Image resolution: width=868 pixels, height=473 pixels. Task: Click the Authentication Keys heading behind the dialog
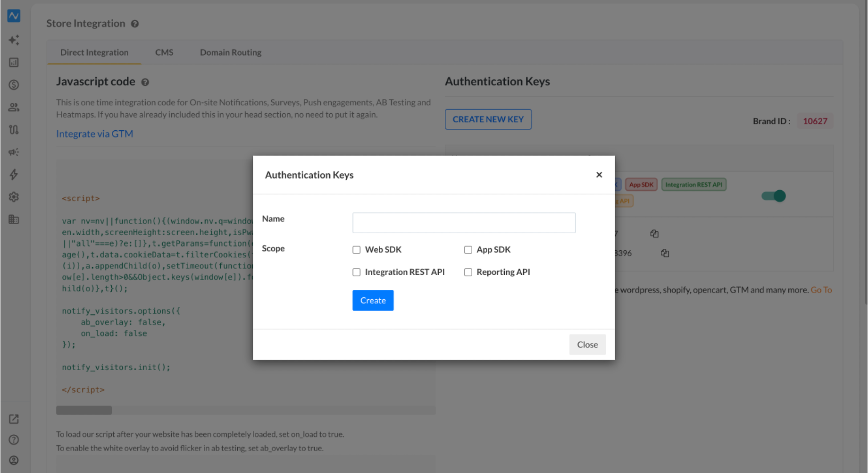[x=498, y=81]
